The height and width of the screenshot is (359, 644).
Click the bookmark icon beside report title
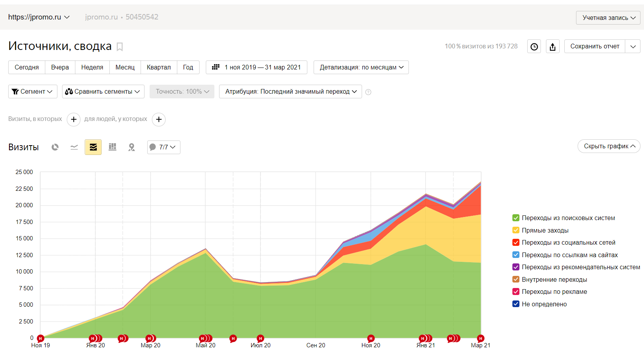(x=120, y=47)
